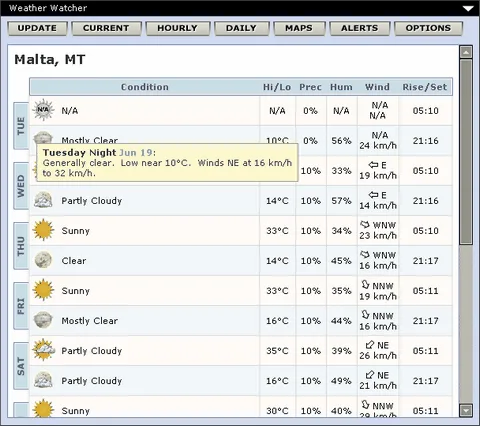Click the Malta, MT location title
This screenshot has height=426, width=480.
click(50, 60)
